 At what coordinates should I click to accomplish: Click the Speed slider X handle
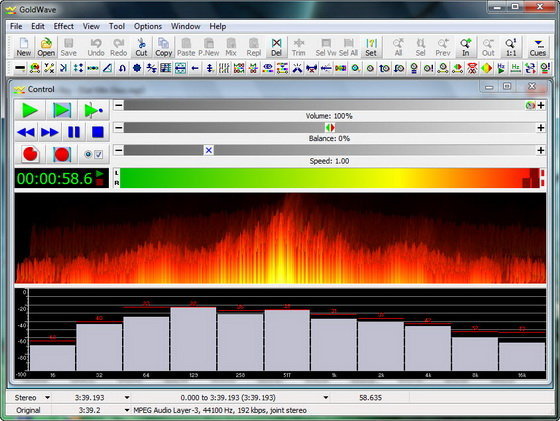click(x=209, y=150)
